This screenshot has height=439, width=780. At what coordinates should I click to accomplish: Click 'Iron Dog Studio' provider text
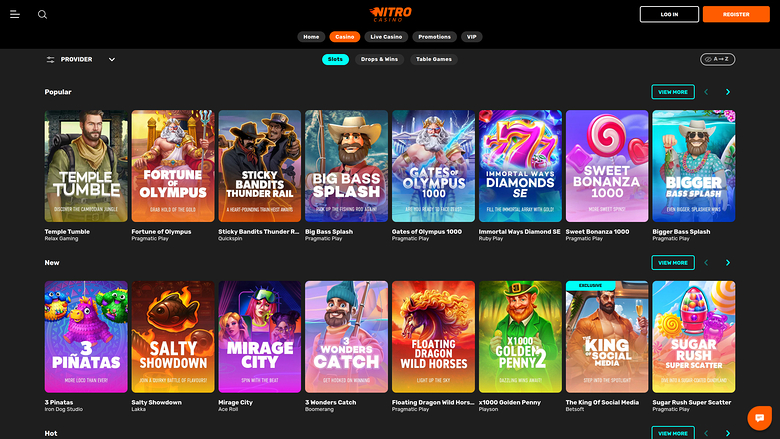pos(64,409)
